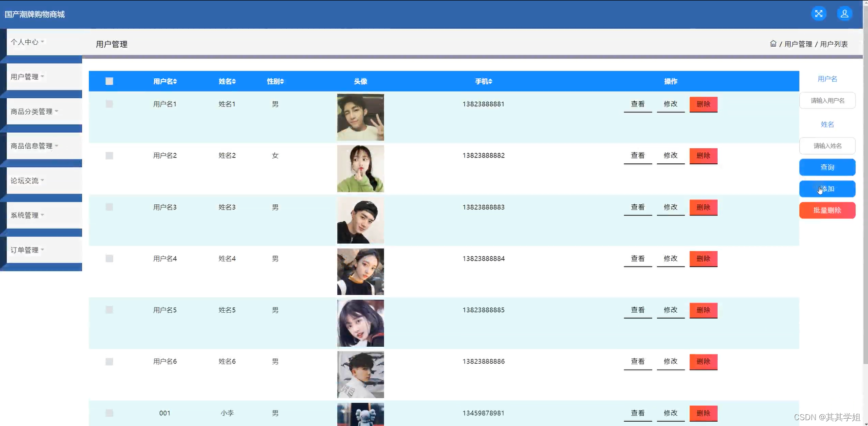868x426 pixels.
Task: Open avatar thumbnail of 用户名6
Action: (x=360, y=375)
